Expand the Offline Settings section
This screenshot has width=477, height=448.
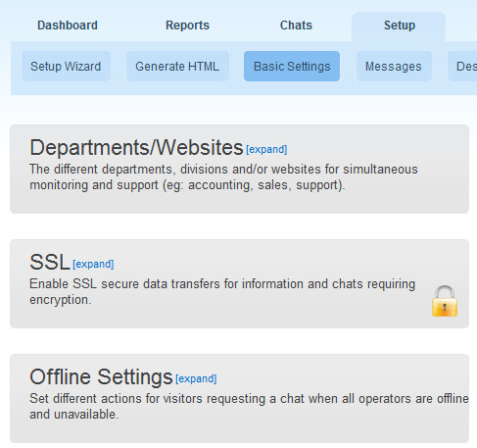[196, 378]
